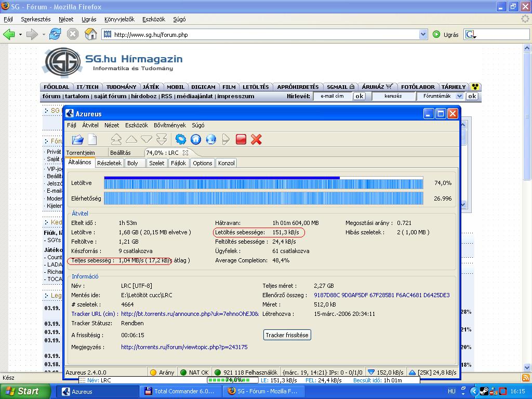Click the move-to-top double arrow icon
This screenshot has width=532, height=399.
pos(116,139)
